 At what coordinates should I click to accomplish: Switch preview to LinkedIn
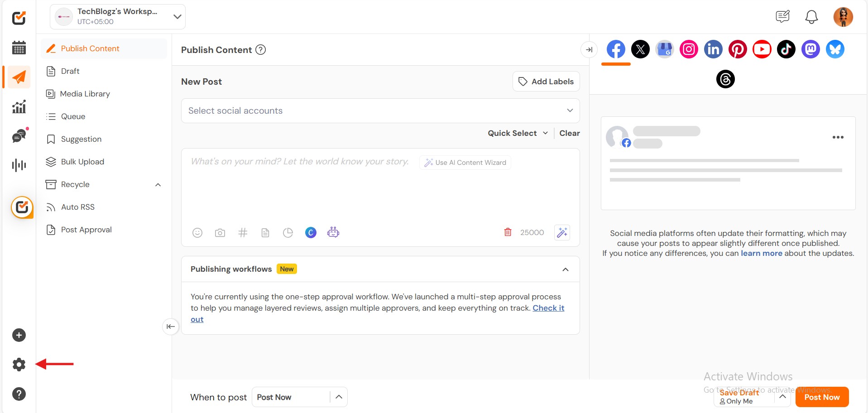click(x=713, y=49)
